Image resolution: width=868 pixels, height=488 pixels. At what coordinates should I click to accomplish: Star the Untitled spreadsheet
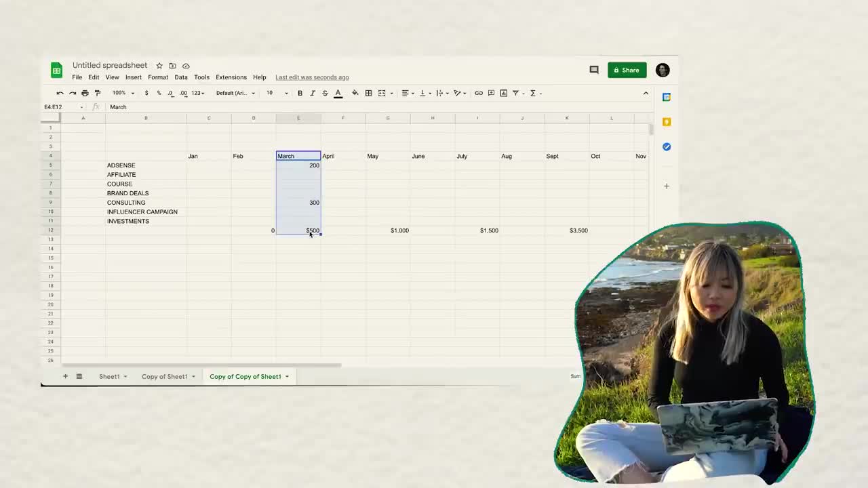coord(159,66)
